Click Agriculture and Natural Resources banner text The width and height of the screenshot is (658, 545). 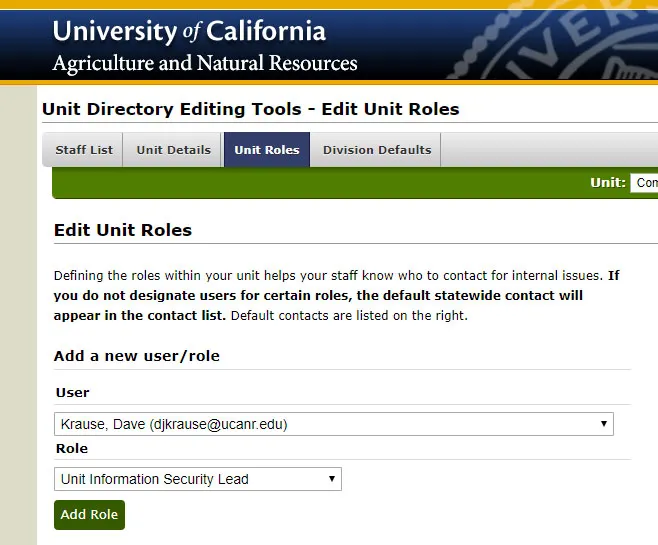point(205,64)
